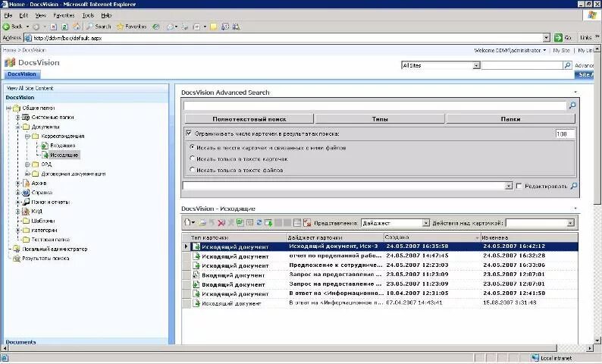
Task: Click the IE Back arrow icon
Action: [6, 27]
